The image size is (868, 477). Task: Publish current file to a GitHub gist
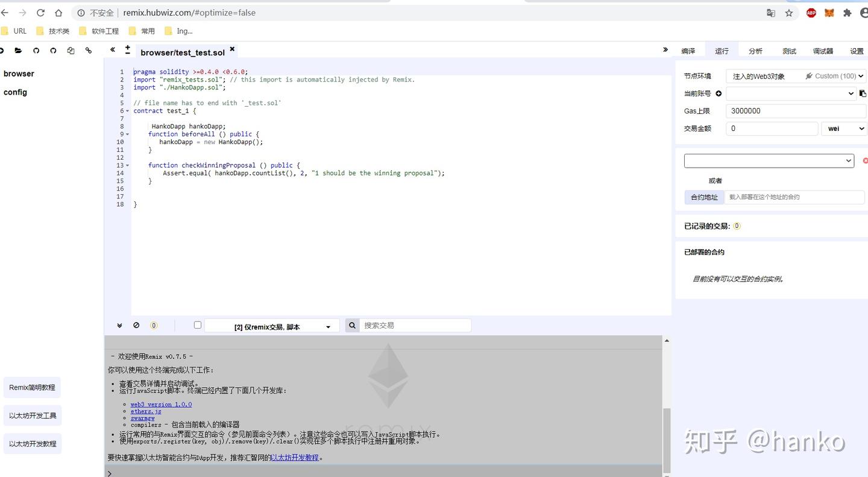coord(36,51)
